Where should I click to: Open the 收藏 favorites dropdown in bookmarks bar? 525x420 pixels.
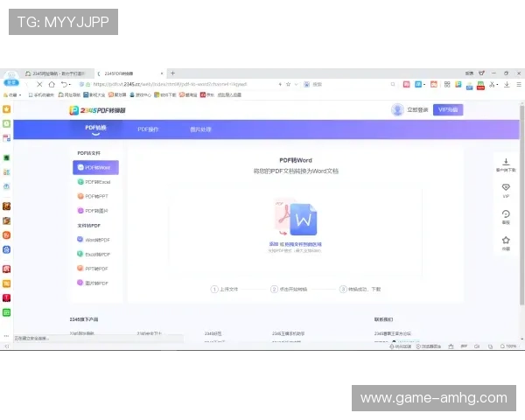(x=12, y=94)
